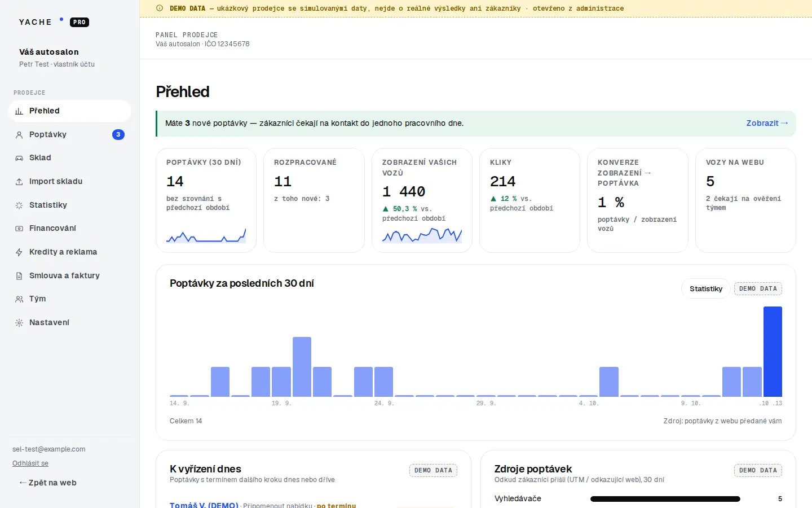This screenshot has height=508, width=812.
Task: Click the Statistiky button above the chart
Action: coord(706,288)
